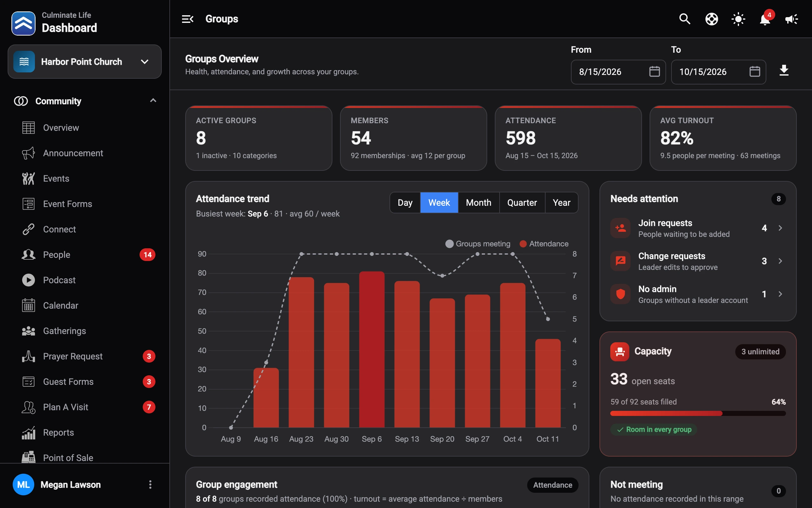Open the Harbor Point Church selector
The image size is (812, 508).
[x=85, y=62]
